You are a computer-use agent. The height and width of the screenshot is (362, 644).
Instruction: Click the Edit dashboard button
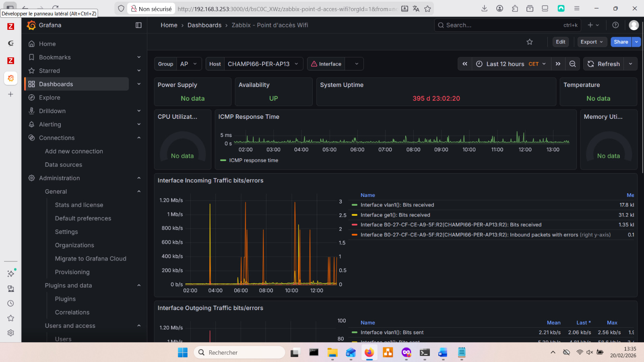pyautogui.click(x=561, y=42)
